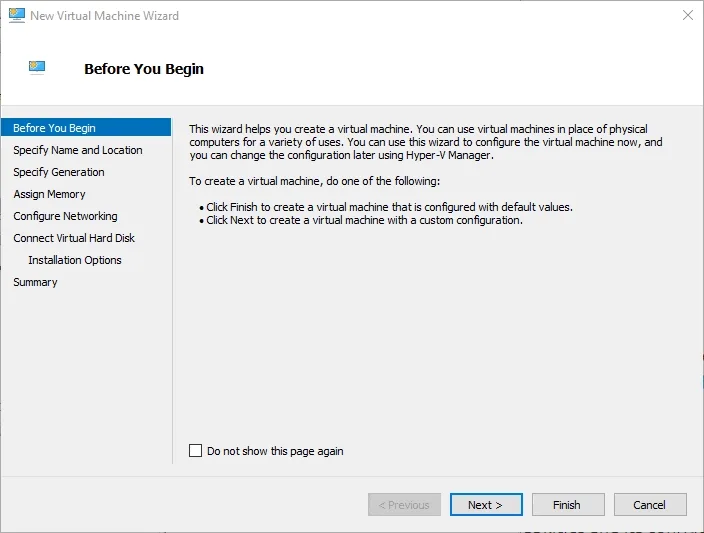Select the Installation Options sub-step
704x533 pixels.
coord(75,260)
